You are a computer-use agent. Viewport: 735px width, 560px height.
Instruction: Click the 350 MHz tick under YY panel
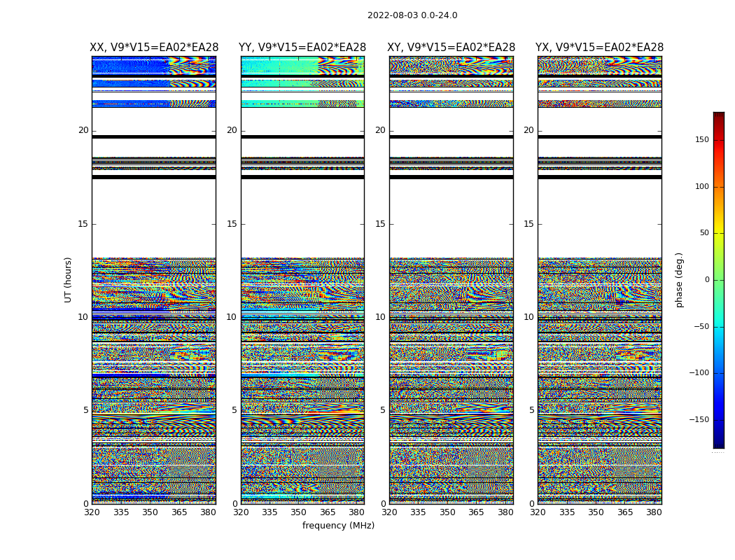[x=299, y=512]
